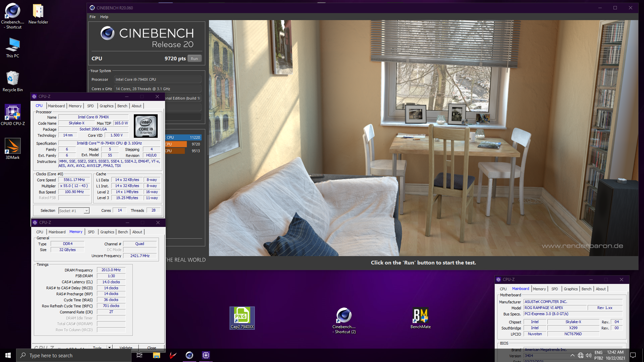Open Bench tab in CPU-Z Memory window

point(123,232)
